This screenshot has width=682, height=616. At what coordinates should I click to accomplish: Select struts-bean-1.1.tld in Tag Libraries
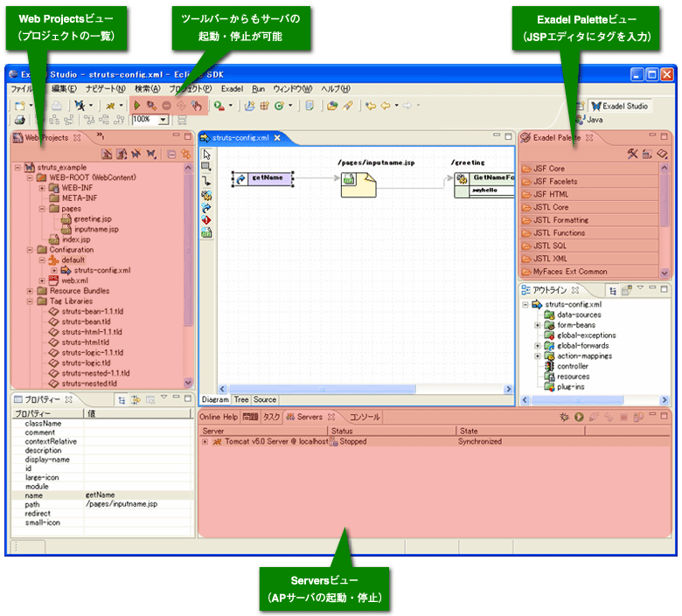point(86,312)
